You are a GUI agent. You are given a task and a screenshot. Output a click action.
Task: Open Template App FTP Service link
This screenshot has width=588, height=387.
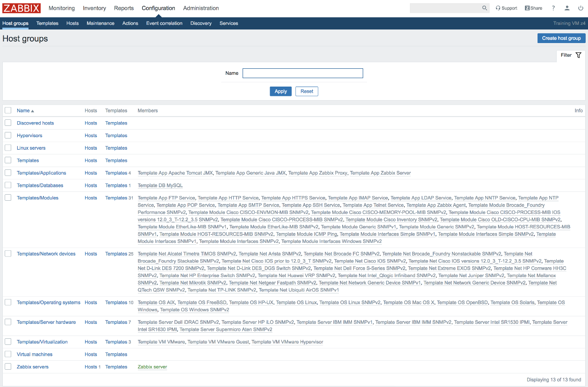pyautogui.click(x=166, y=198)
